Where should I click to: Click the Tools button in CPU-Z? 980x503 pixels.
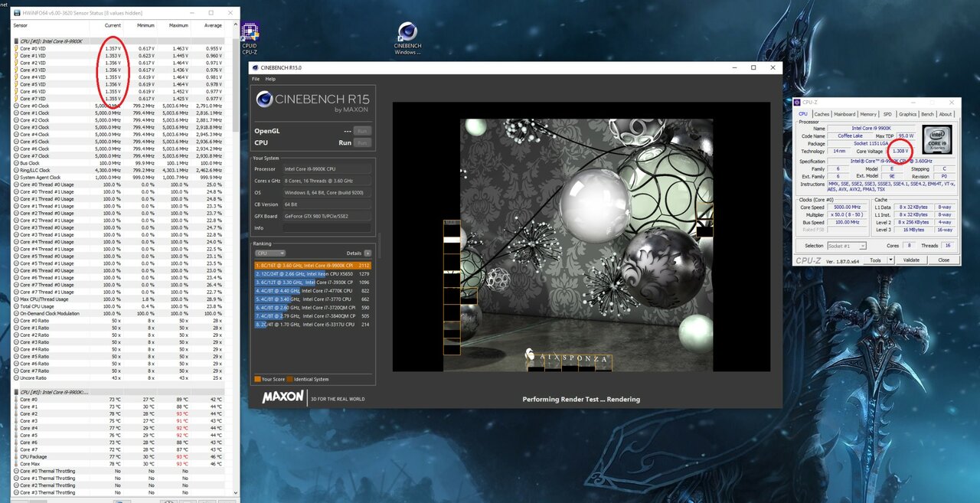(876, 260)
